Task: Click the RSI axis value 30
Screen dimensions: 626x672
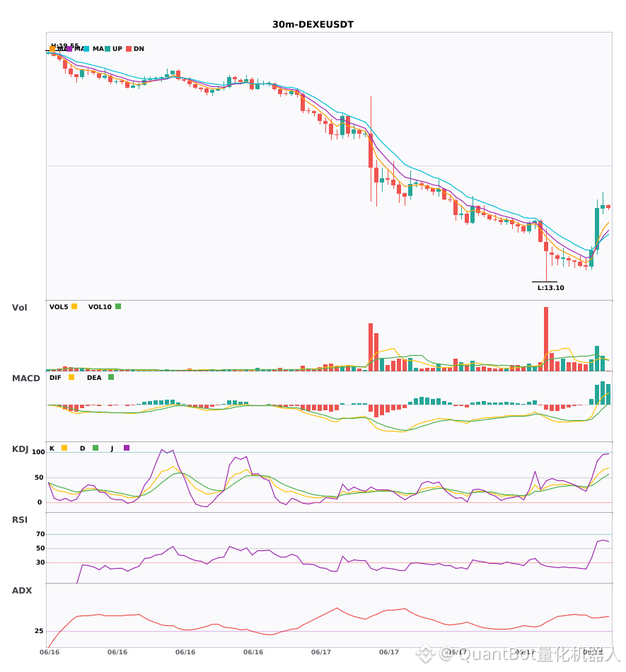Action: [x=40, y=562]
